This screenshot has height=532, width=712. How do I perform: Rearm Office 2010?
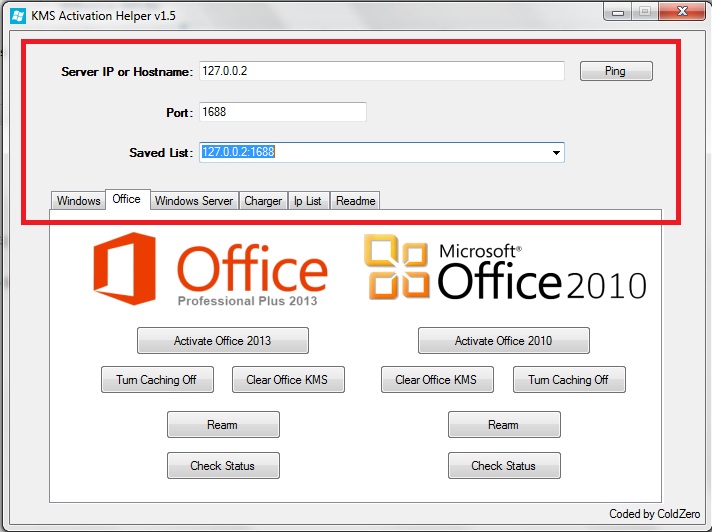(504, 424)
